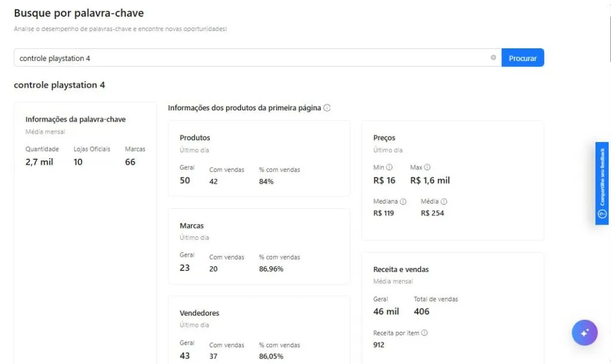Show info for 'Receita por item'
Viewport: 611px width, 364px height.
[424, 333]
